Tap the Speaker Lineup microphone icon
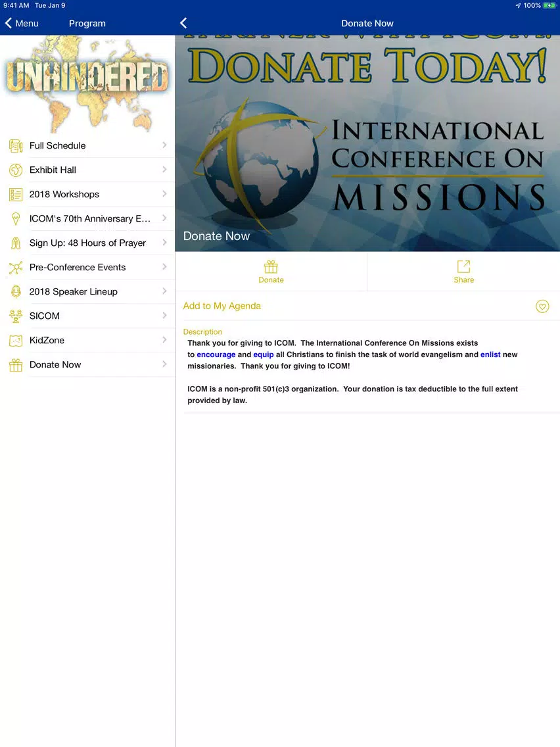 [16, 291]
